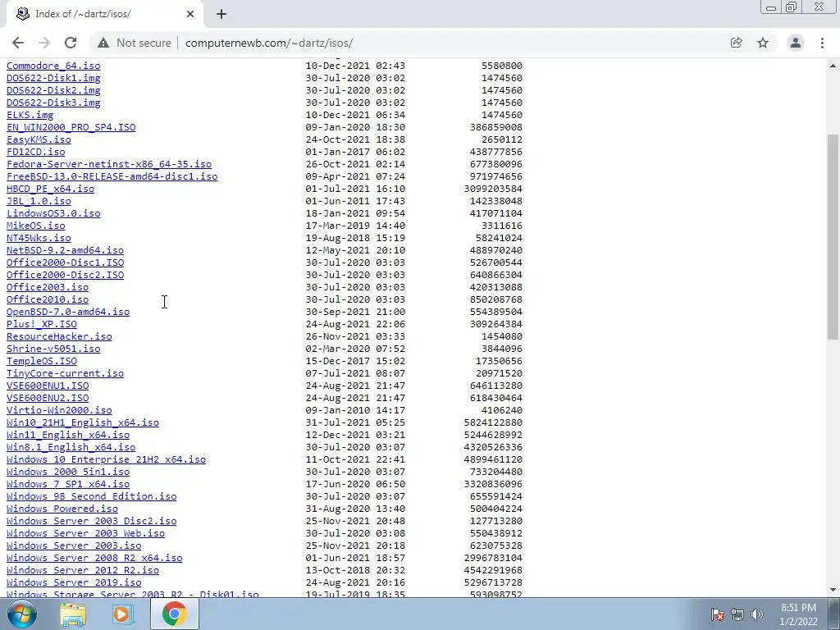The width and height of the screenshot is (840, 630).
Task: Open the DOS622-Disk3.img link
Action: point(53,103)
